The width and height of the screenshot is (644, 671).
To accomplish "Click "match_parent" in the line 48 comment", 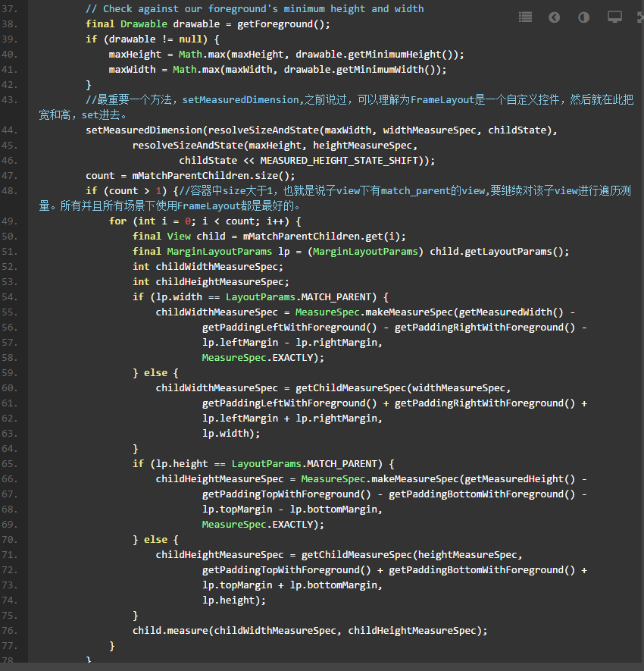I will 415,191.
